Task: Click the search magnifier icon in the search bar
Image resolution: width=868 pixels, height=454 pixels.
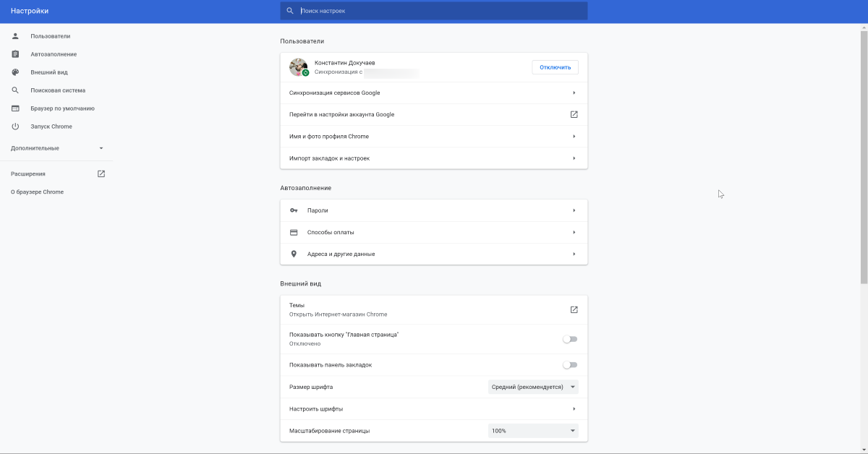Action: coord(290,11)
